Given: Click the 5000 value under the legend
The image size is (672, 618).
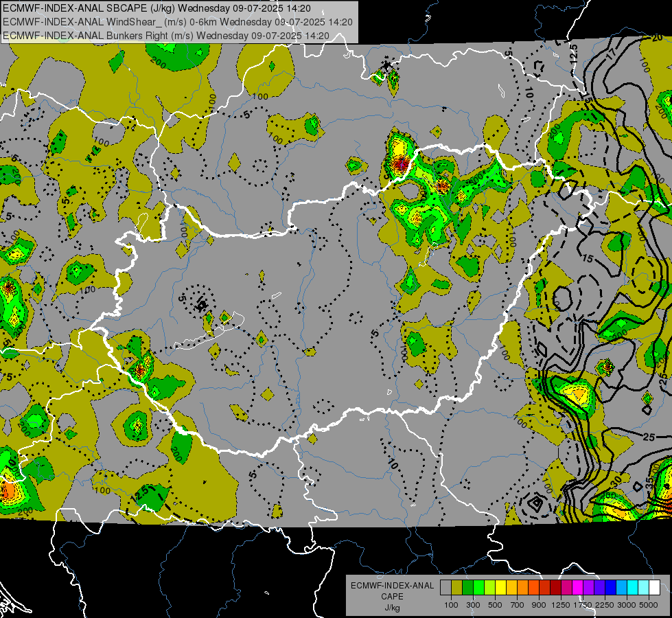Looking at the screenshot, I should point(649,605).
